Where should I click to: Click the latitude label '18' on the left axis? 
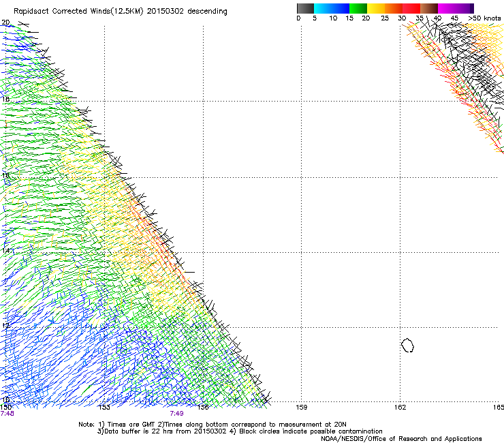point(5,99)
